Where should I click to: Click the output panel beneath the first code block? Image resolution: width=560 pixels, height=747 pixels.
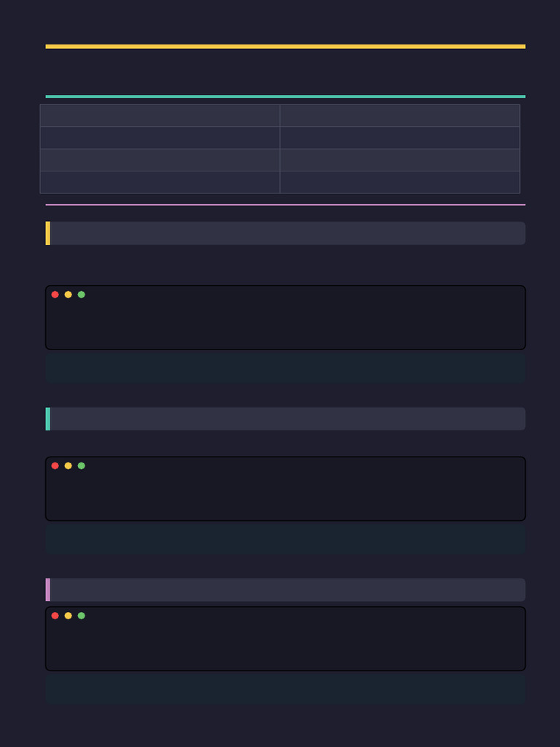click(285, 368)
